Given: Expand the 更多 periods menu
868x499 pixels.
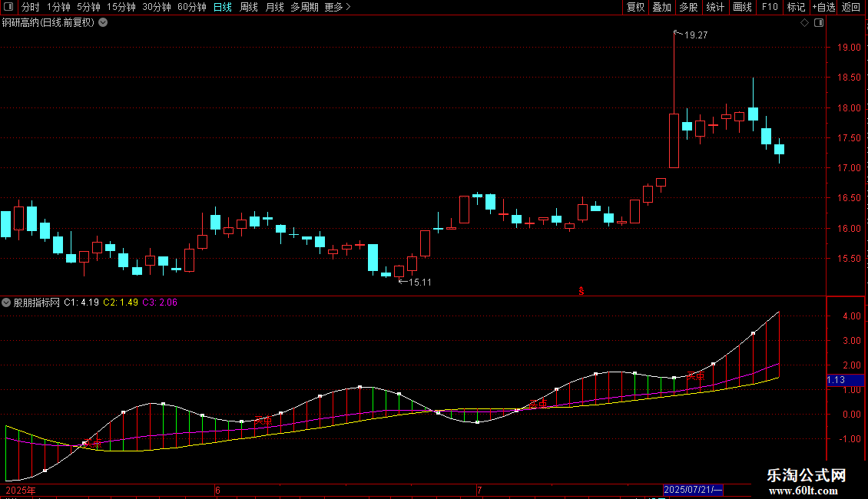Looking at the screenshot, I should tap(338, 7).
